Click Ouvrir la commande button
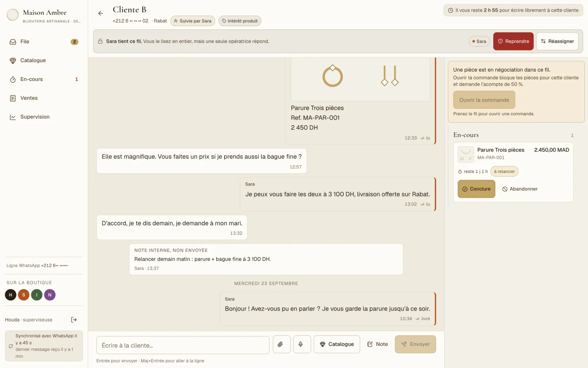The height and width of the screenshot is (368, 588). pos(484,100)
